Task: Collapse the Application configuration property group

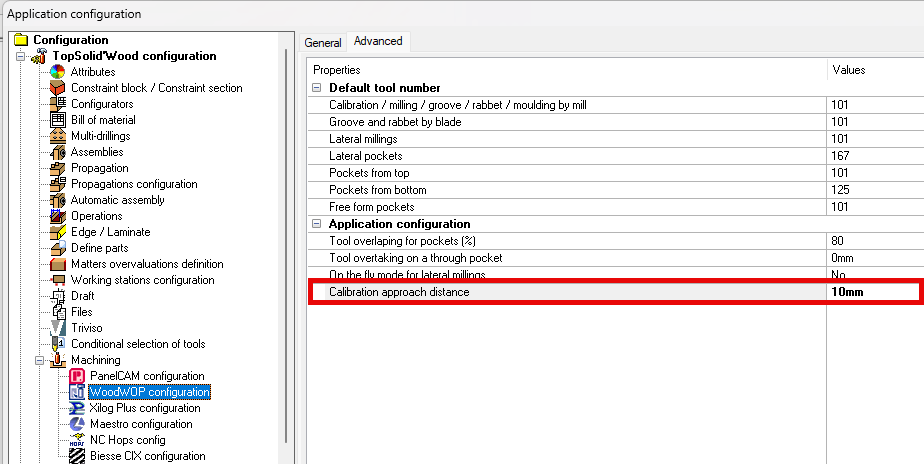Action: [318, 224]
